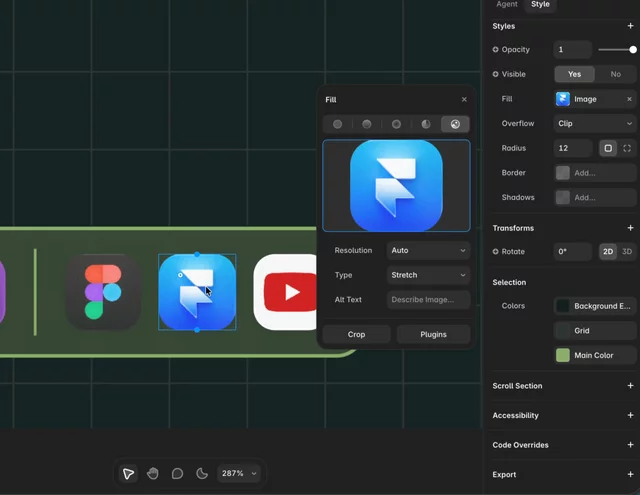Choose the radial gradient fill type
640x495 pixels.
coord(396,124)
